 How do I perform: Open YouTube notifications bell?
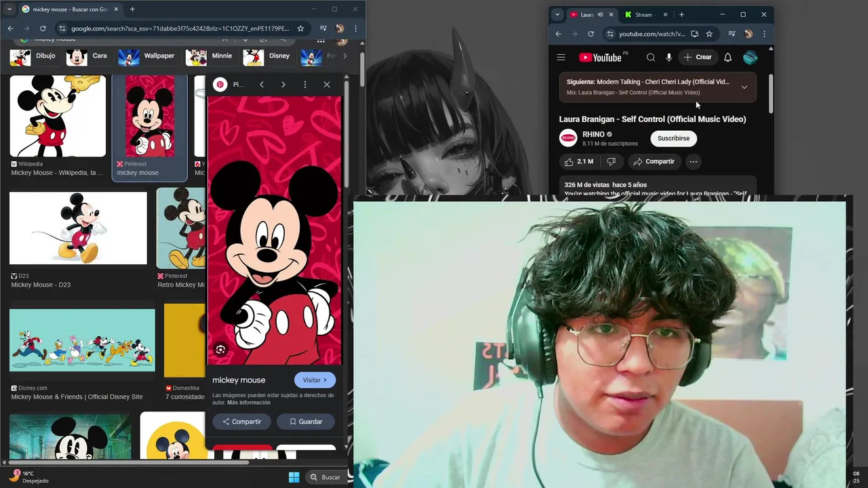pyautogui.click(x=728, y=58)
